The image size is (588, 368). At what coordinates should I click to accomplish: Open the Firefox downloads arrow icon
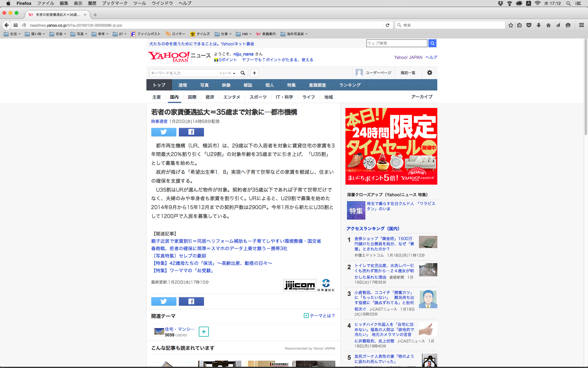click(x=539, y=25)
